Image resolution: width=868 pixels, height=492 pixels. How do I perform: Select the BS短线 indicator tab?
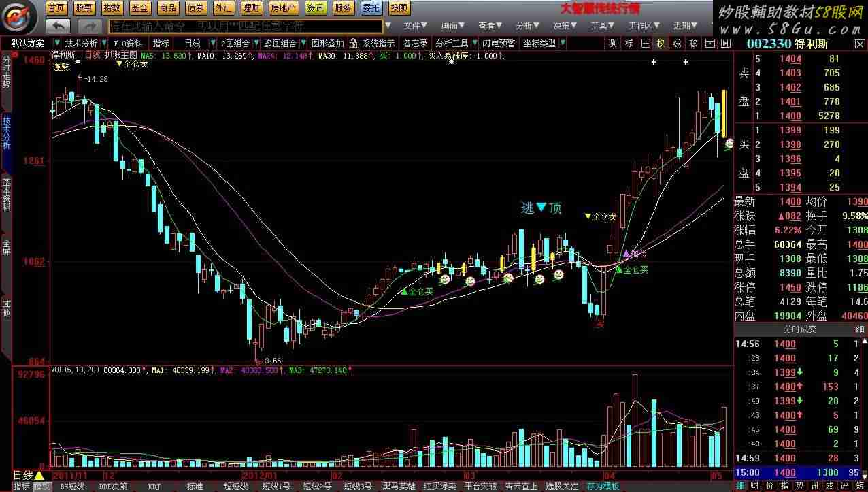72,487
